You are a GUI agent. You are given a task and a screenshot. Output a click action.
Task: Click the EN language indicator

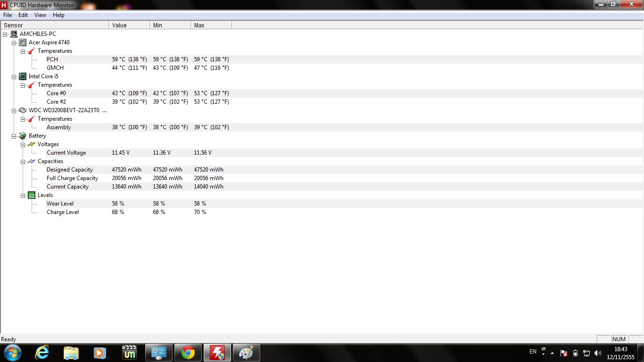pyautogui.click(x=533, y=352)
